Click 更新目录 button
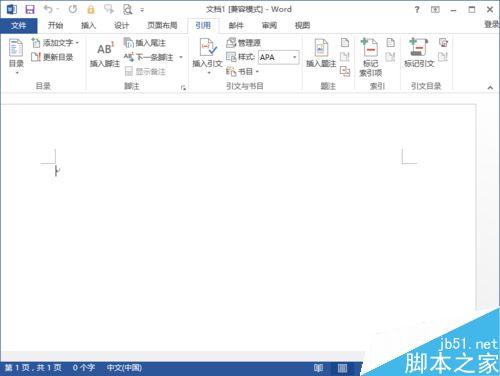500x376 pixels. point(52,57)
